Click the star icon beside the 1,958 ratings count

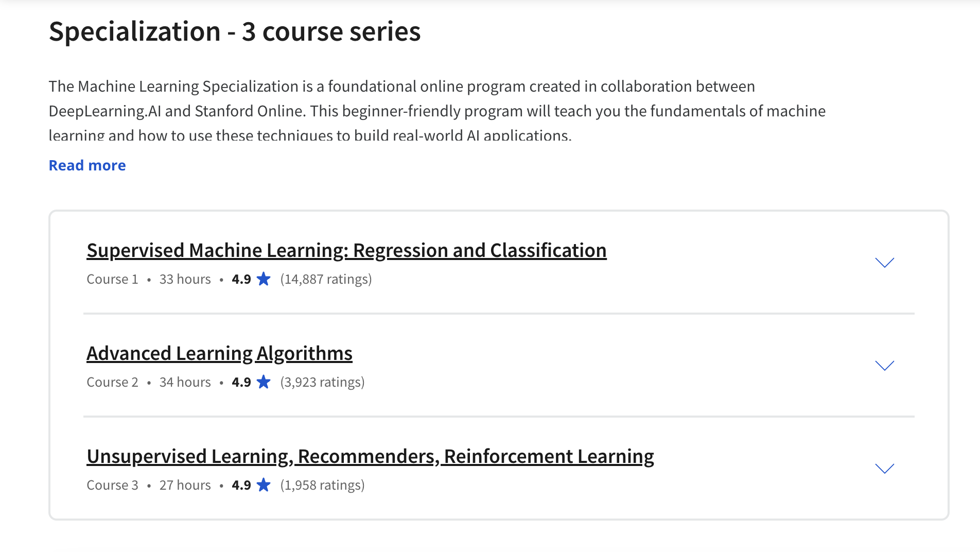[x=264, y=485]
